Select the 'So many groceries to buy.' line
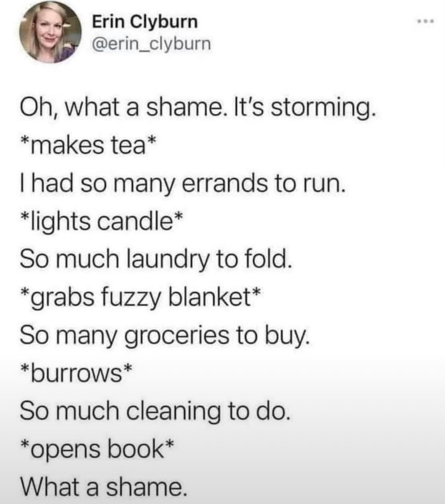 [165, 336]
